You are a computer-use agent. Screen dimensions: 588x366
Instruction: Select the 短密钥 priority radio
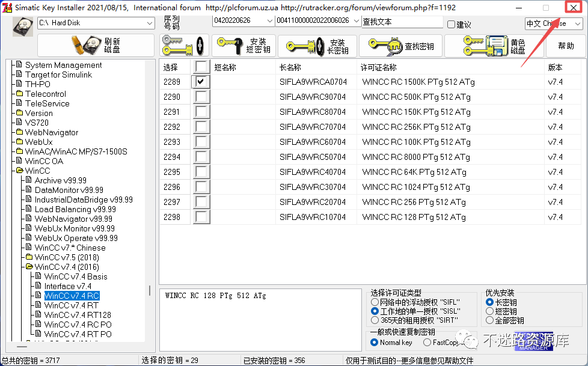pyautogui.click(x=489, y=311)
